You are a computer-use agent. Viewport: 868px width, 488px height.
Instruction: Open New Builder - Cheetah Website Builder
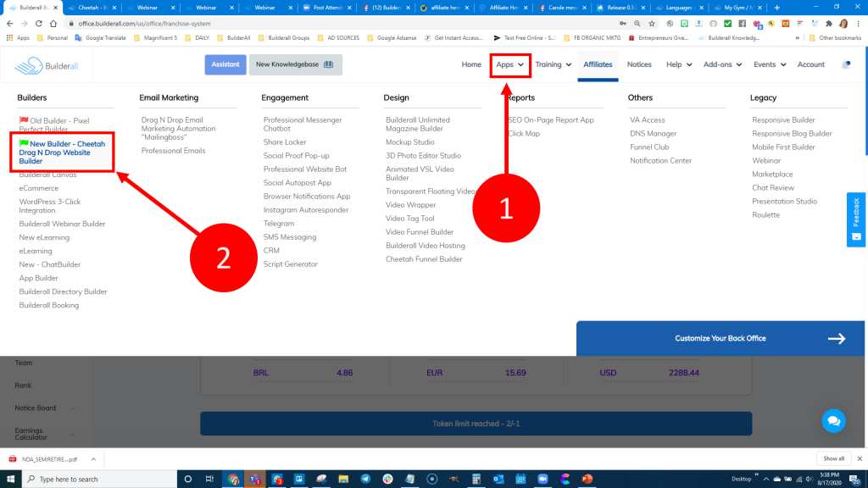pos(62,152)
